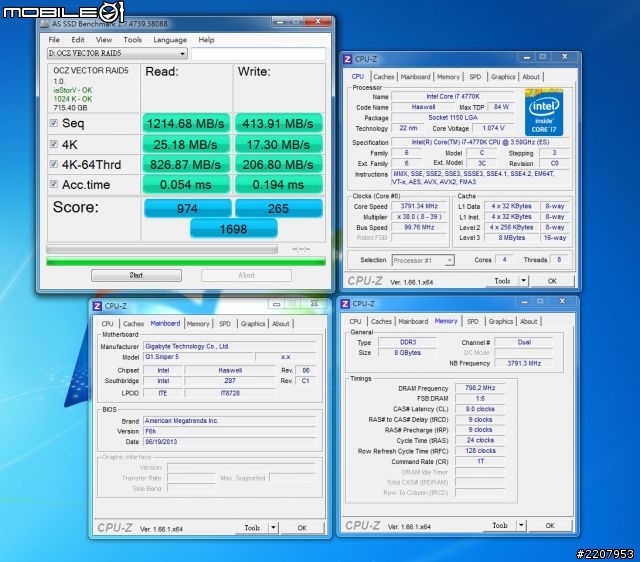Click the Seq write value 413.91 MB/s
The width and height of the screenshot is (640, 562).
tap(278, 123)
